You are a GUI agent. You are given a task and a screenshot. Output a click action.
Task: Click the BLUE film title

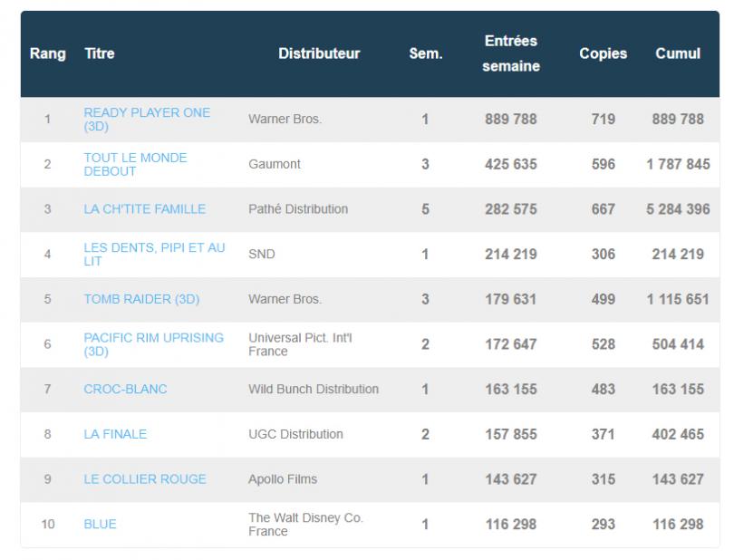(100, 524)
